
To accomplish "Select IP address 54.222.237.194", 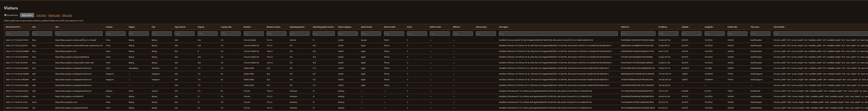I will pyautogui.click(x=665, y=40).
